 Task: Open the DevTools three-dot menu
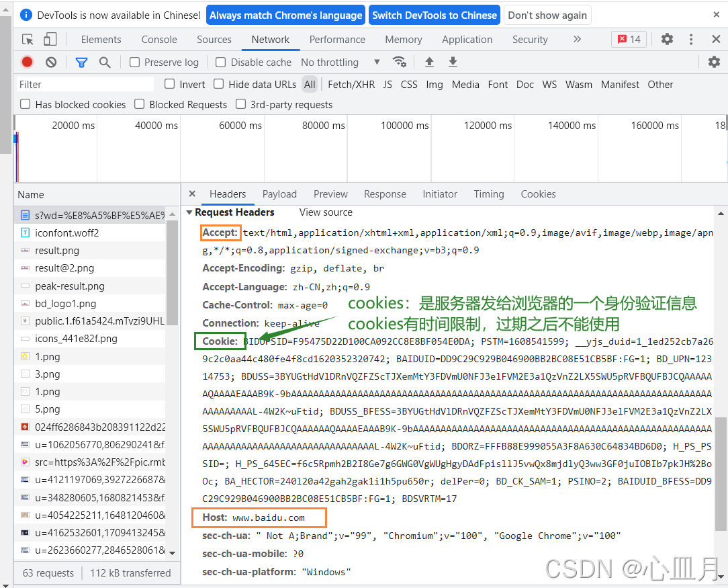(691, 39)
